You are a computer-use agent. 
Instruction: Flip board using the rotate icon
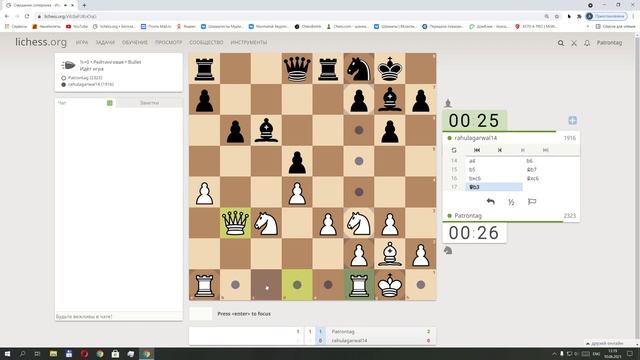click(x=454, y=150)
